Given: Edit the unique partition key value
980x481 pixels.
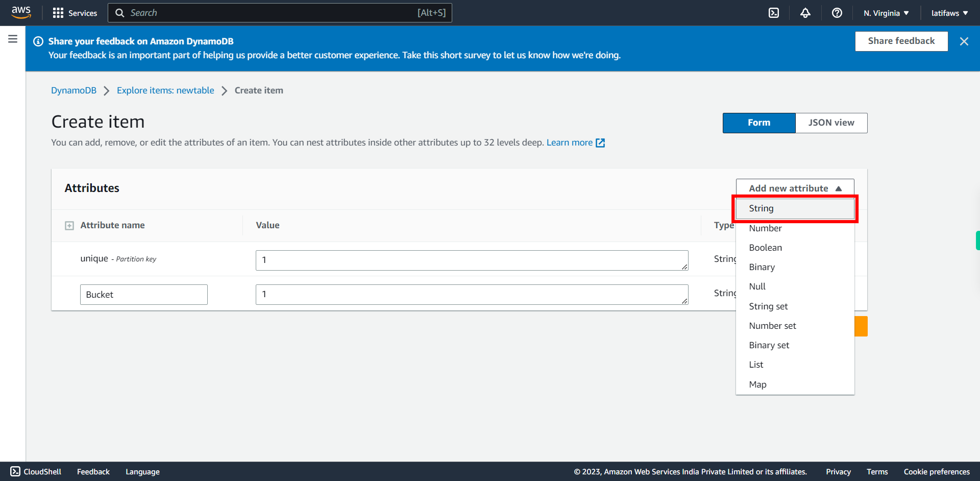Looking at the screenshot, I should [472, 260].
